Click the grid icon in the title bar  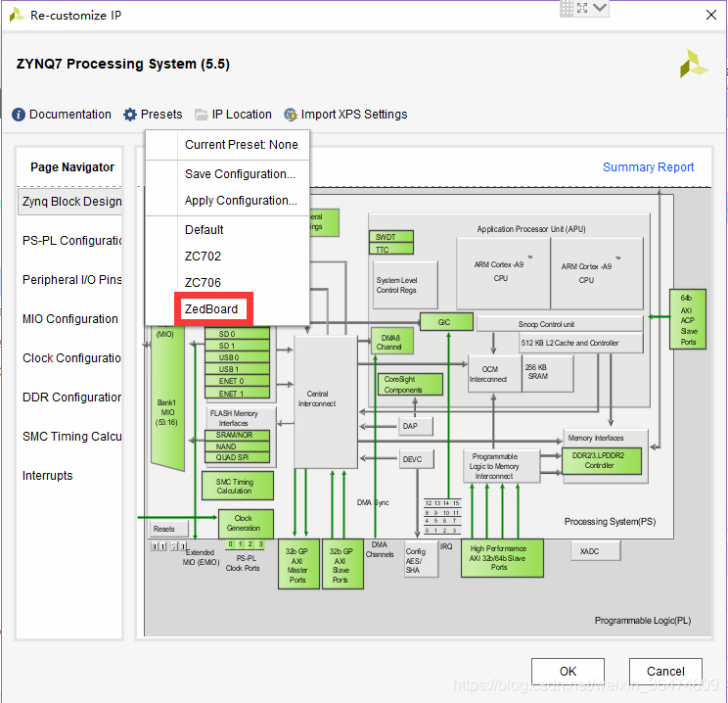click(x=567, y=8)
